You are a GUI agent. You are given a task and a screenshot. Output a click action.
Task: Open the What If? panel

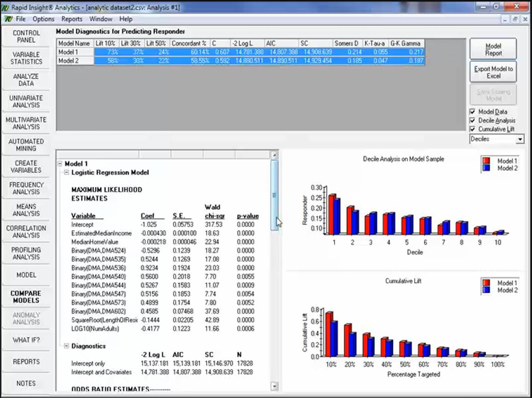26,340
